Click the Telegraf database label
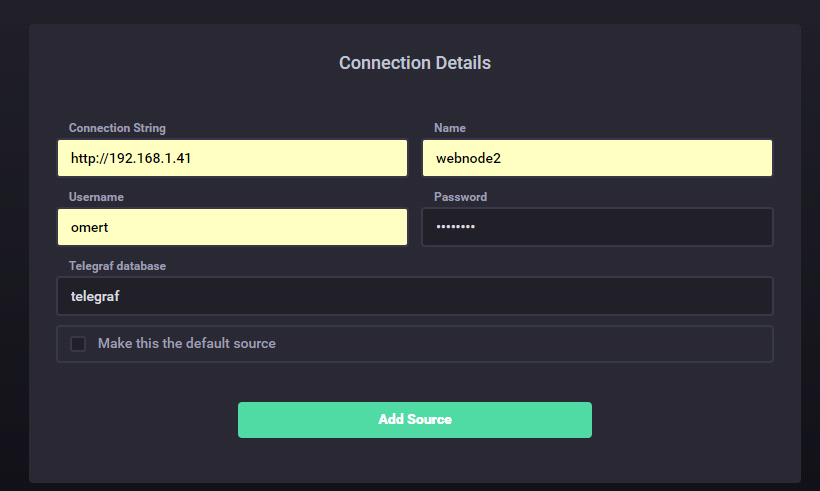 pos(117,266)
